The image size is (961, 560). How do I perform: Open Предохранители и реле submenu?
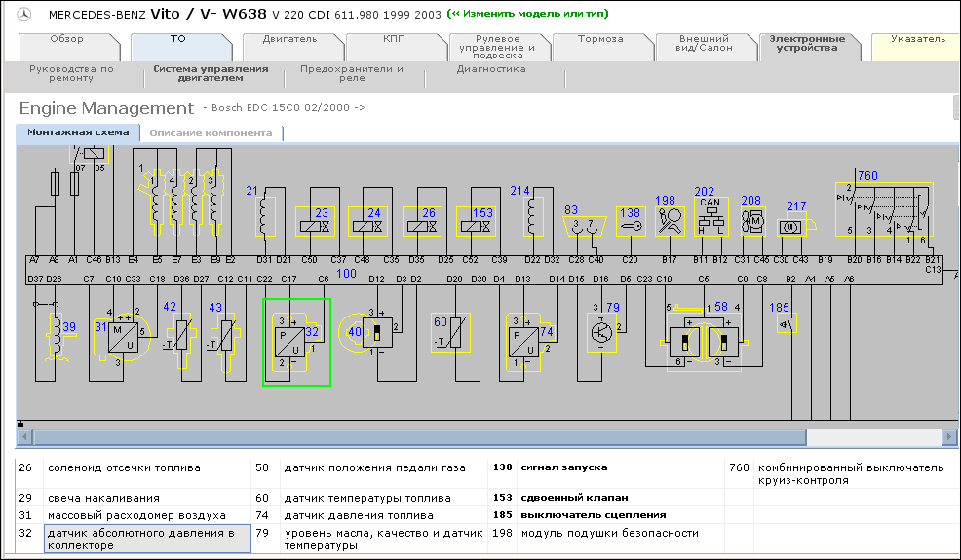point(352,74)
